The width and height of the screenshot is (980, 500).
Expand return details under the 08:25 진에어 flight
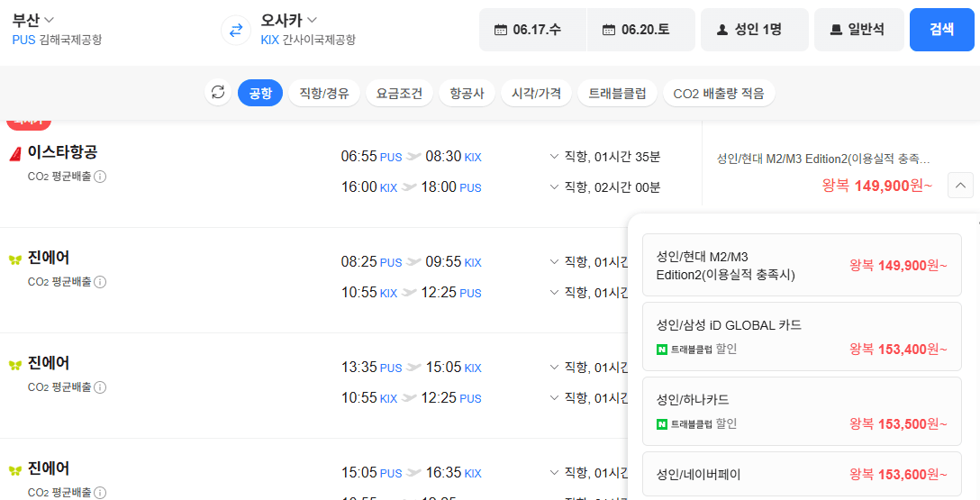point(554,293)
